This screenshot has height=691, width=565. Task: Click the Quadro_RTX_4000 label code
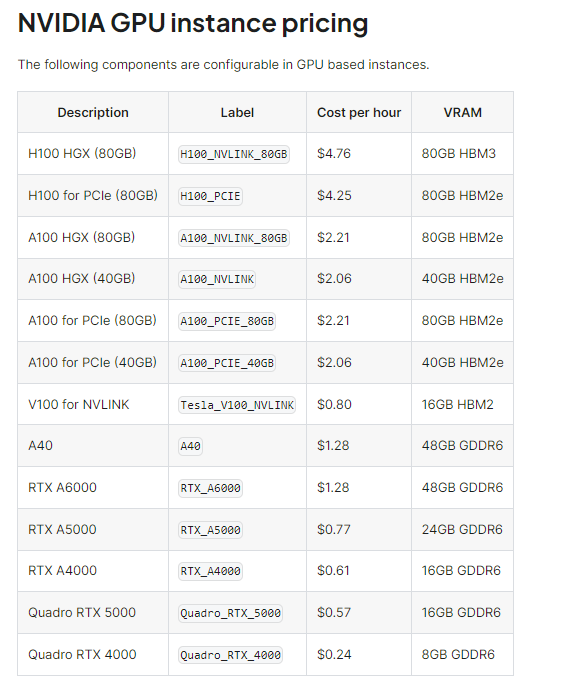[x=230, y=655]
